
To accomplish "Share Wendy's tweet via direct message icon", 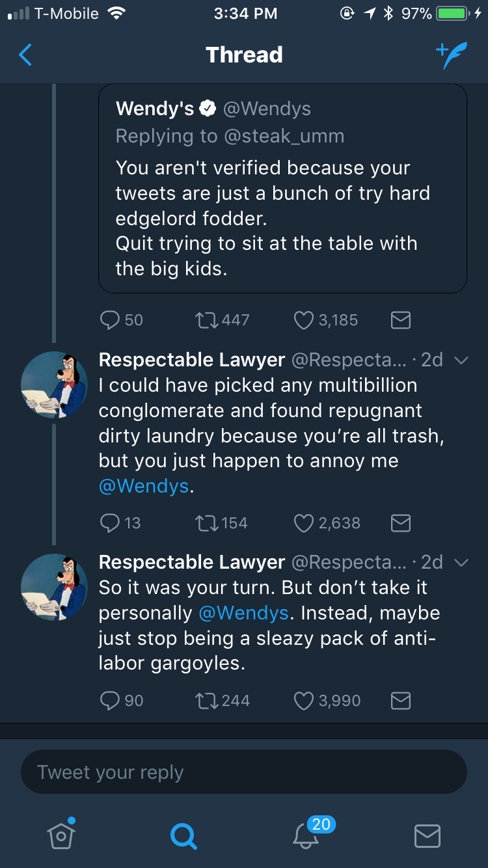I will [400, 320].
